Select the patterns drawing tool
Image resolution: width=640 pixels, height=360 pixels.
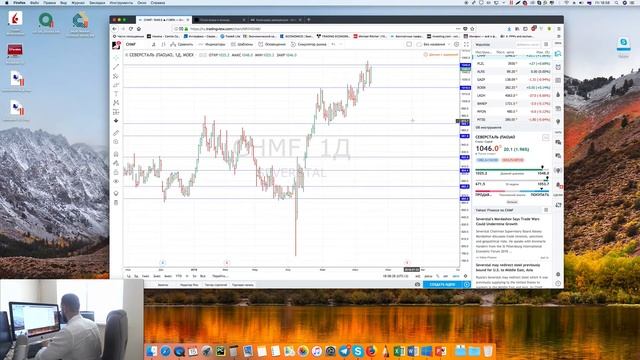pos(116,103)
